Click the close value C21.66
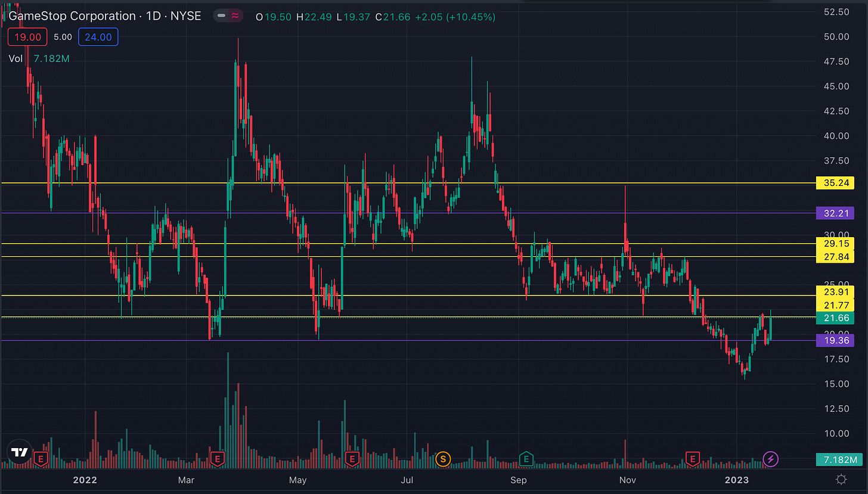 point(393,17)
